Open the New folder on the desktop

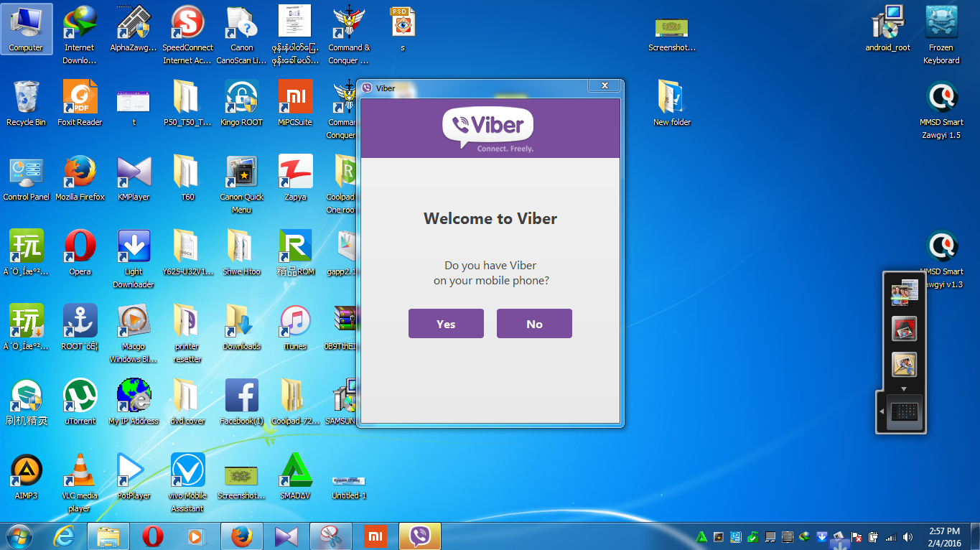(671, 97)
